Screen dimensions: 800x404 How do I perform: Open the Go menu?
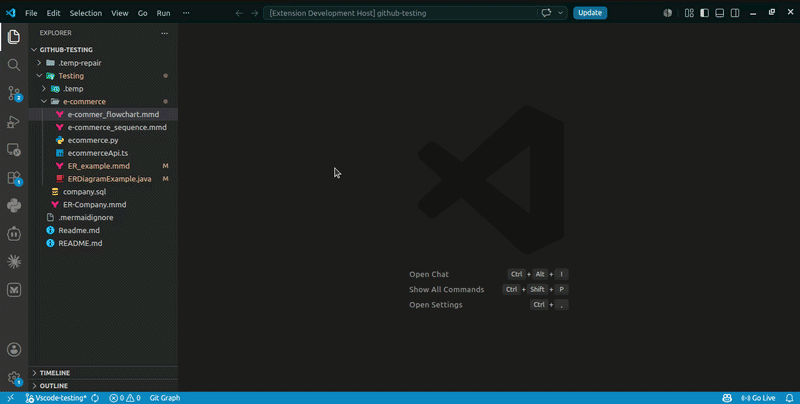(142, 13)
